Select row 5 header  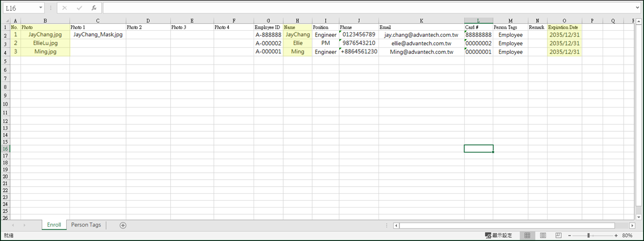pyautogui.click(x=4, y=61)
